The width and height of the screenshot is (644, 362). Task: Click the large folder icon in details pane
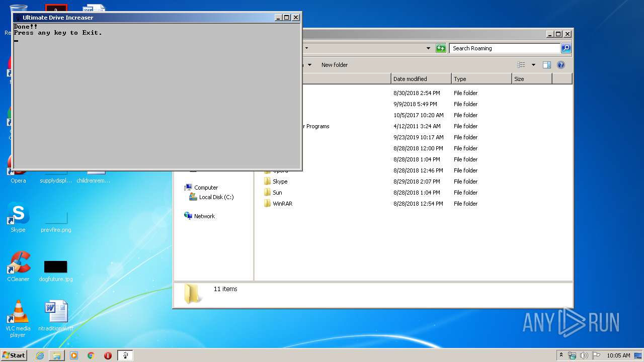click(x=192, y=294)
